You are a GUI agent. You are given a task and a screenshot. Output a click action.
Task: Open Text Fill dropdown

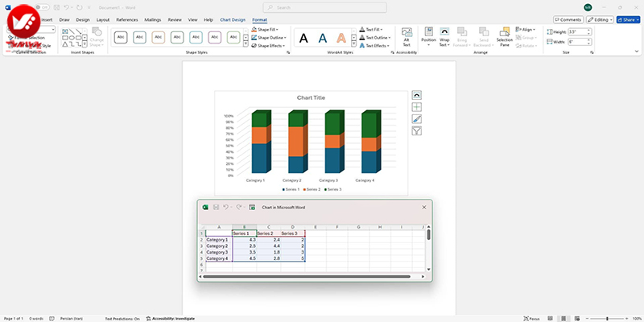coord(371,30)
